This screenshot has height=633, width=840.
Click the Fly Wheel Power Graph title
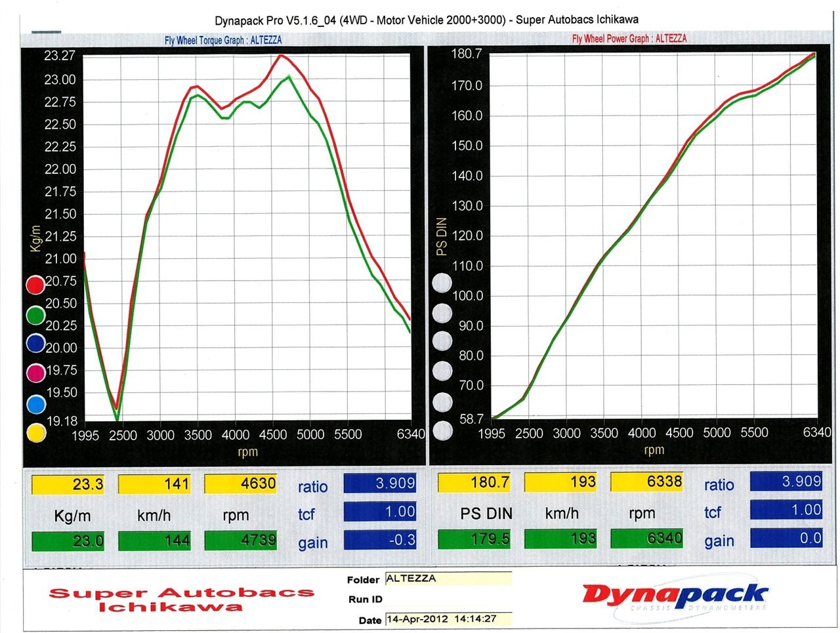coord(629,39)
